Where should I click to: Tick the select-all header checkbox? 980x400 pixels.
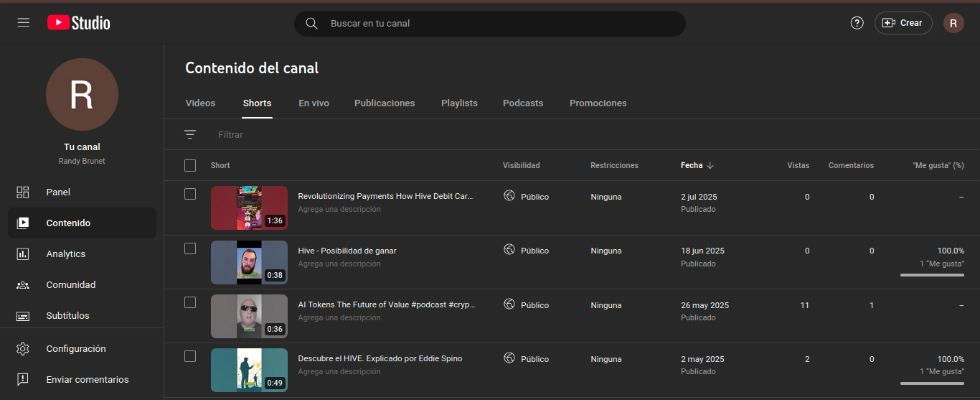pyautogui.click(x=190, y=166)
